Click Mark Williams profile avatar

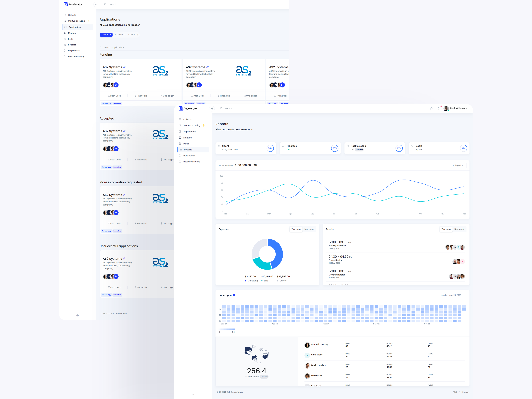click(x=446, y=108)
